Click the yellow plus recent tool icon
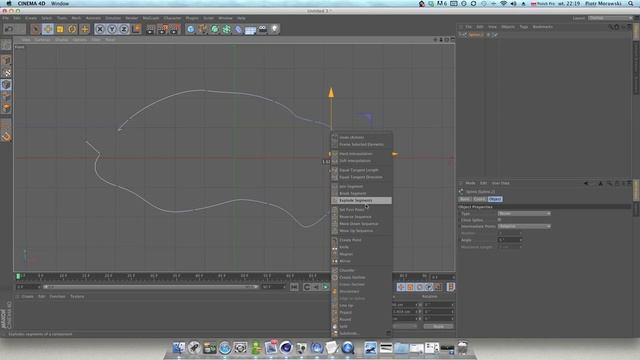This screenshot has width=640, height=360. 84,29
